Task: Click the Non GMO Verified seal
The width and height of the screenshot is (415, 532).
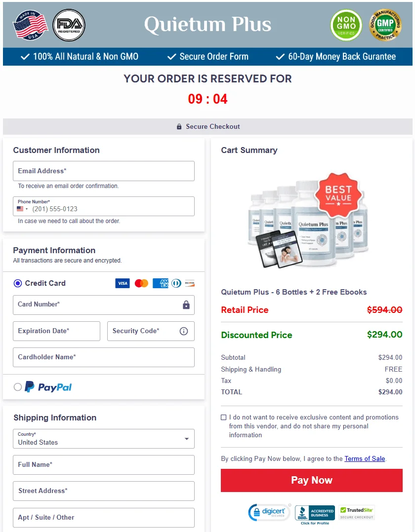Action: pos(346,25)
